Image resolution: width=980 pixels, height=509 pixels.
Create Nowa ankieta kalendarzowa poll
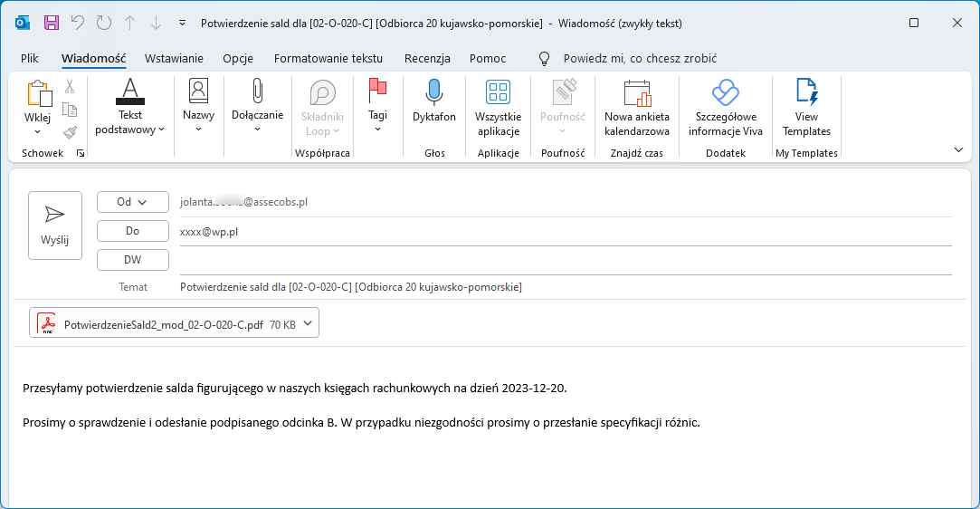(x=637, y=107)
